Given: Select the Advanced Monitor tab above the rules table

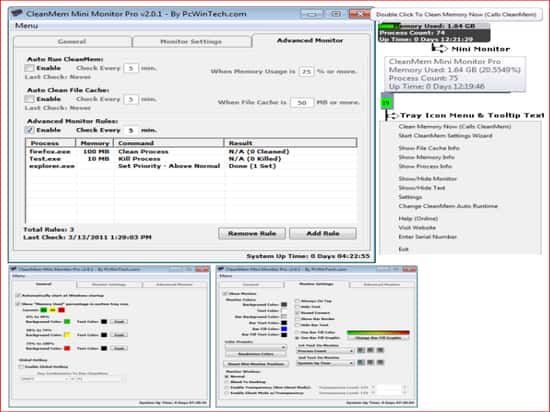Looking at the screenshot, I should click(310, 40).
